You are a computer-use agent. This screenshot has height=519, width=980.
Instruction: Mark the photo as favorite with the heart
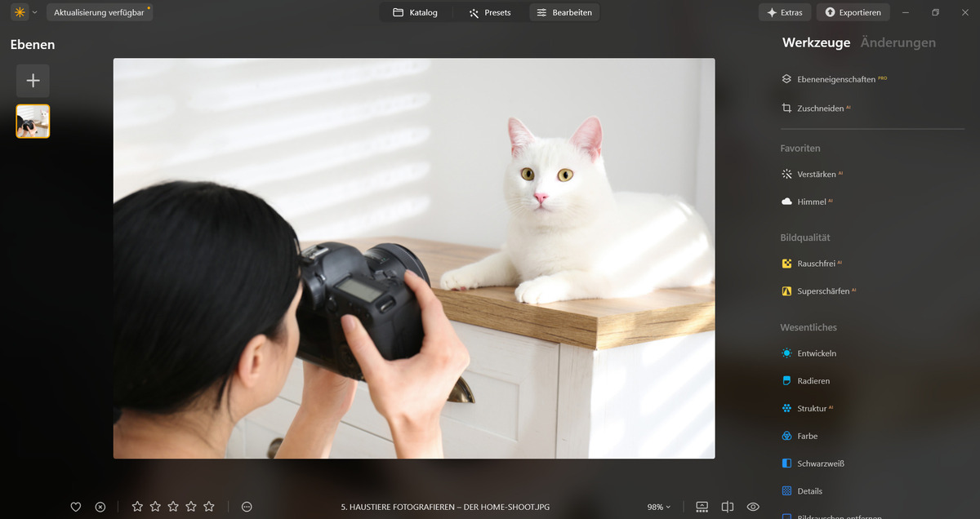[75, 507]
